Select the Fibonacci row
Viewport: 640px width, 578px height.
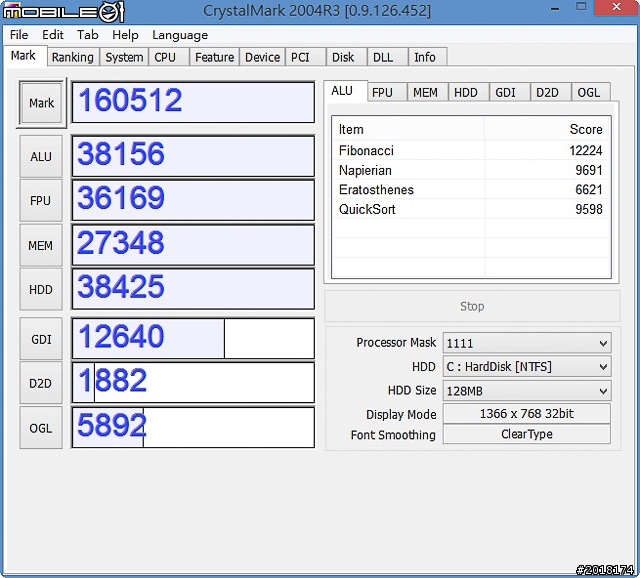[x=471, y=151]
